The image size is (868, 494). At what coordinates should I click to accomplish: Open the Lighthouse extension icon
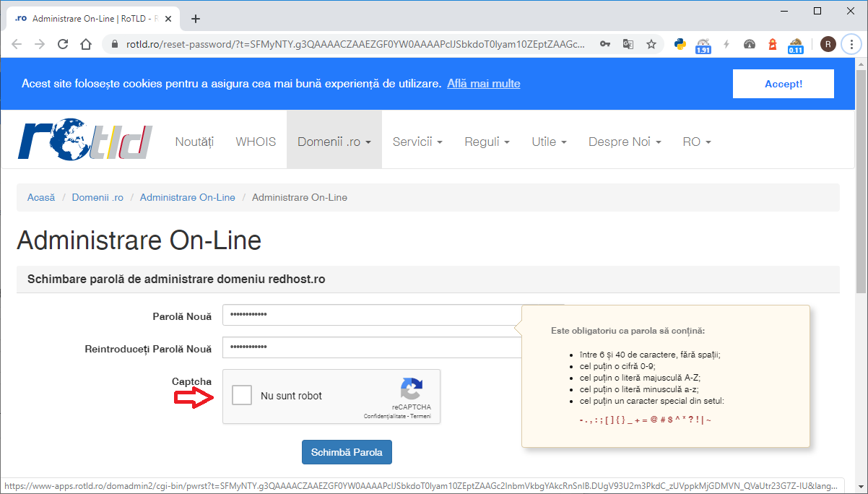click(772, 44)
